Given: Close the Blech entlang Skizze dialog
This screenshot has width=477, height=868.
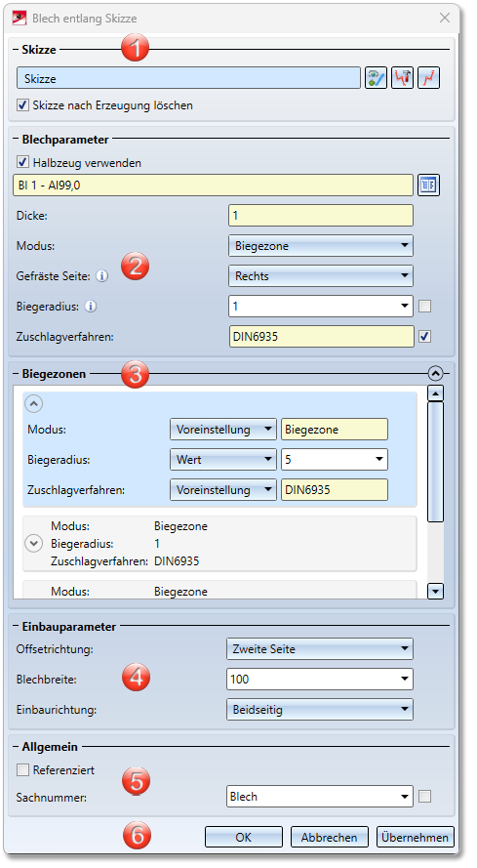Looking at the screenshot, I should [445, 19].
